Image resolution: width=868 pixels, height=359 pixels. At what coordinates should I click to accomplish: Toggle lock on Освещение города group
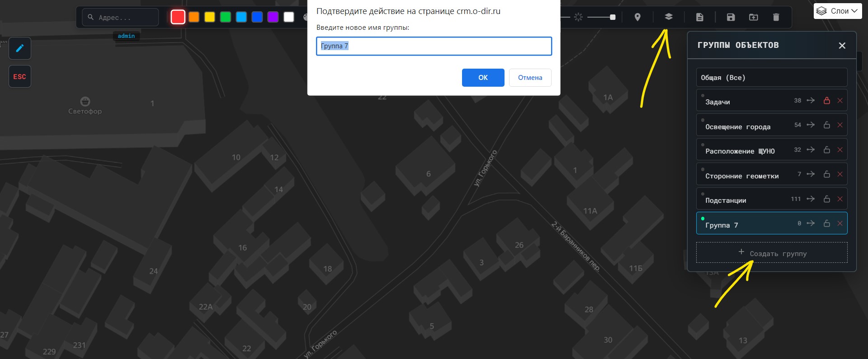(827, 125)
